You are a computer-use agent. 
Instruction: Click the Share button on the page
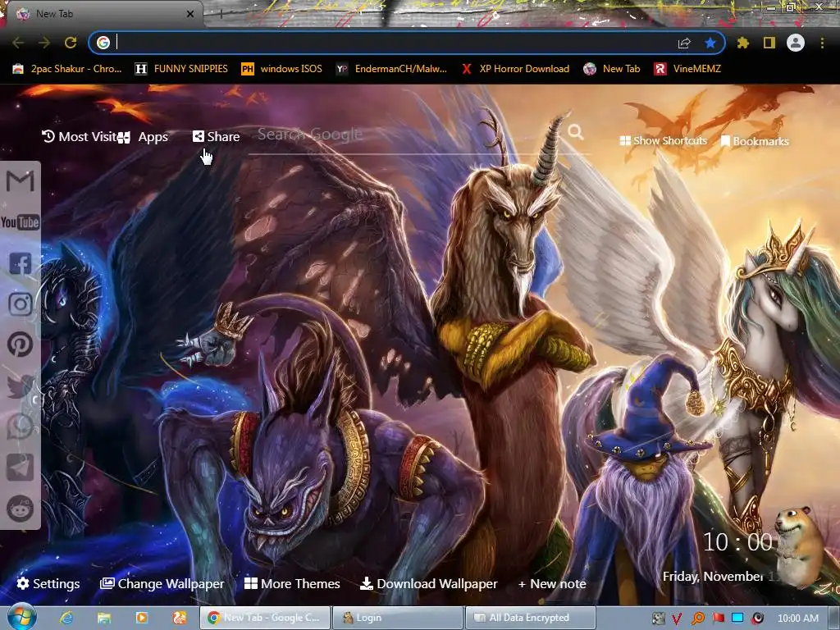(x=216, y=137)
